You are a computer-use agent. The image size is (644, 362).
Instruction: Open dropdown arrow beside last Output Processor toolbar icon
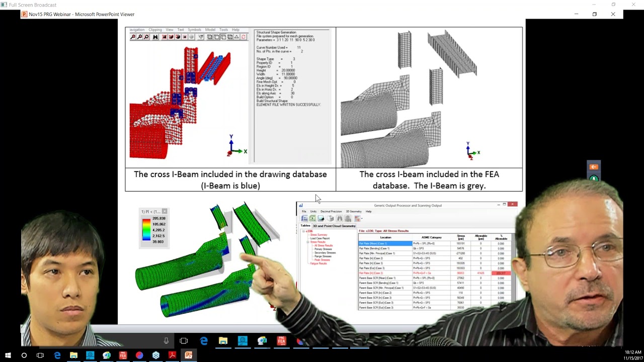tap(362, 219)
